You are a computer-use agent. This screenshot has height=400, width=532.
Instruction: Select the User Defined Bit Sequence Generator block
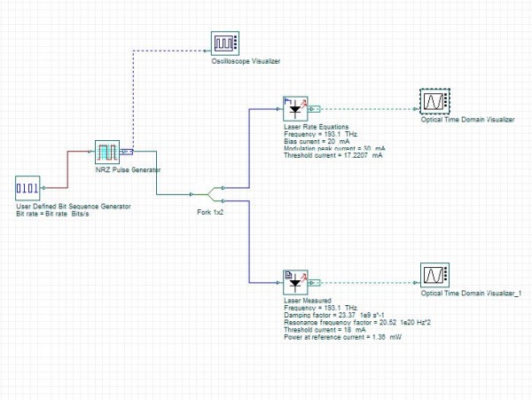27,188
